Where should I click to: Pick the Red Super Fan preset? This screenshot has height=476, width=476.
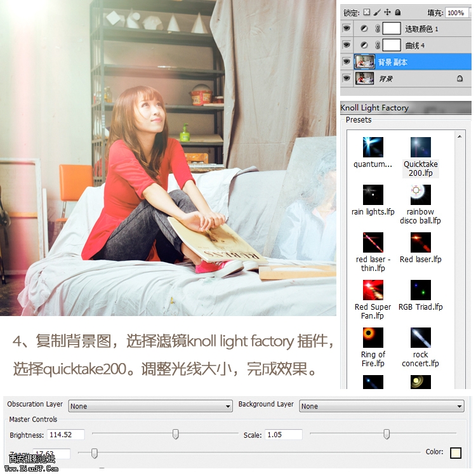tap(373, 290)
